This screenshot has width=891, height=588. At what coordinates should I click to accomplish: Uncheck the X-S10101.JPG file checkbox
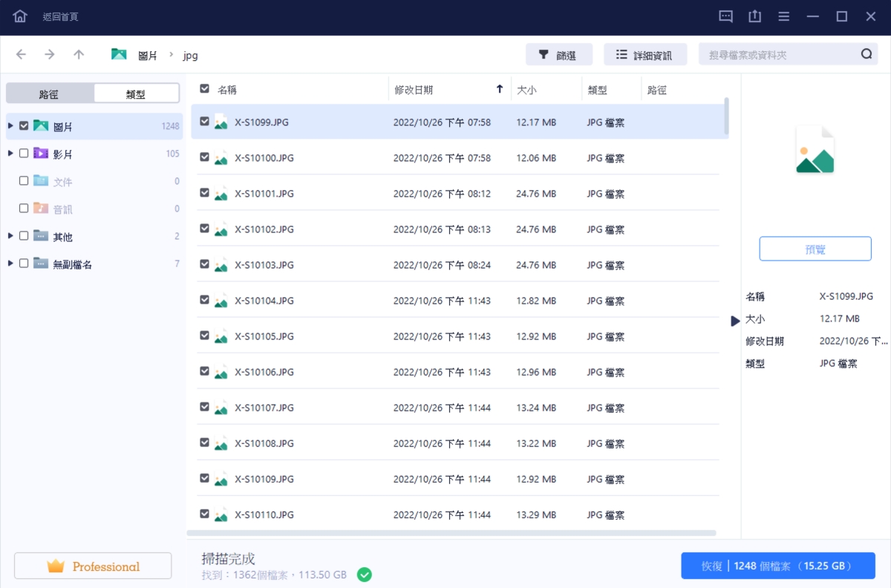[205, 193]
